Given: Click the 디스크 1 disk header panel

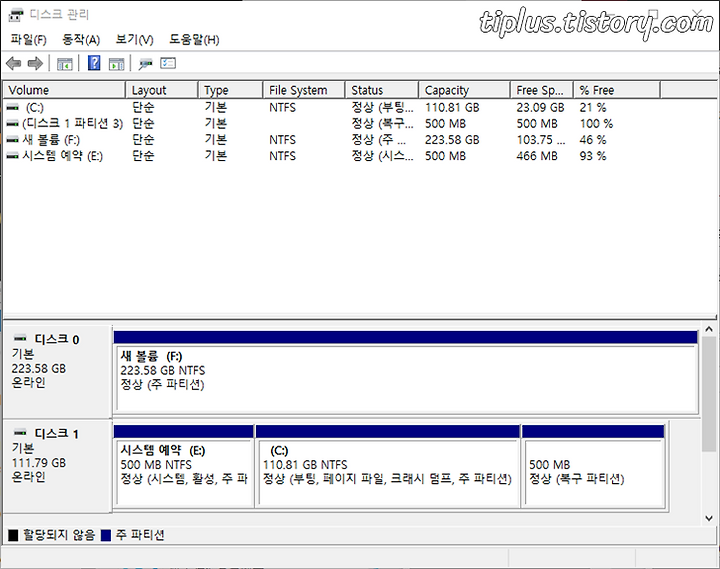Looking at the screenshot, I should [57, 466].
